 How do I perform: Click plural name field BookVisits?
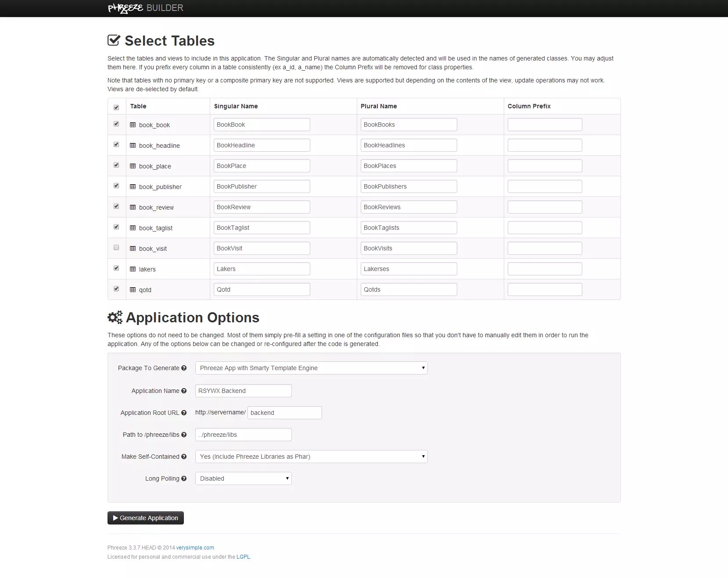pyautogui.click(x=409, y=248)
